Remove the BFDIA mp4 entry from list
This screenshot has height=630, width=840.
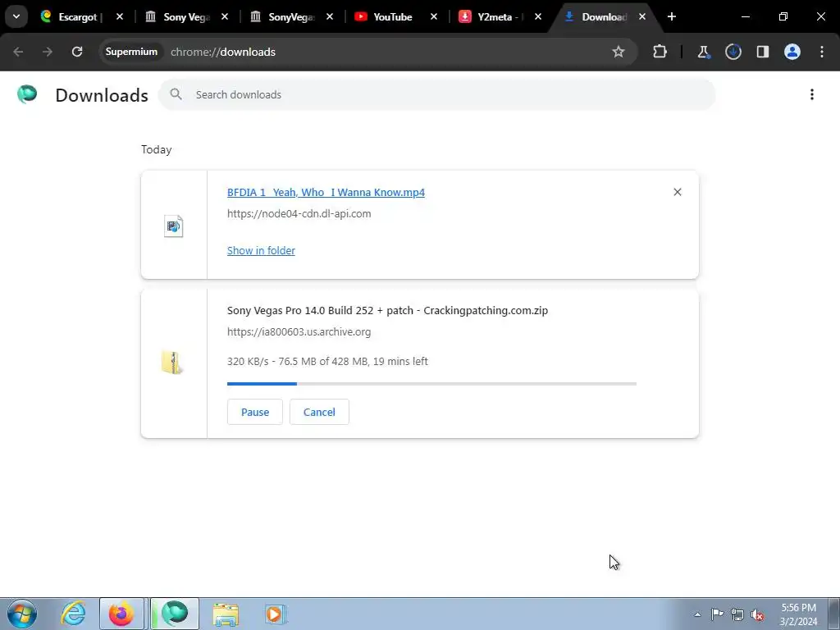click(677, 192)
